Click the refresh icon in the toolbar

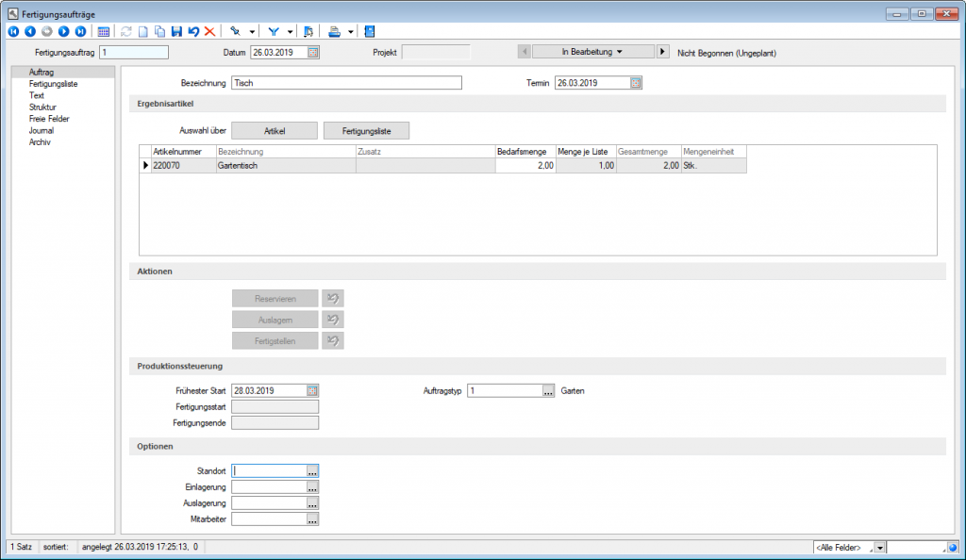pyautogui.click(x=126, y=31)
